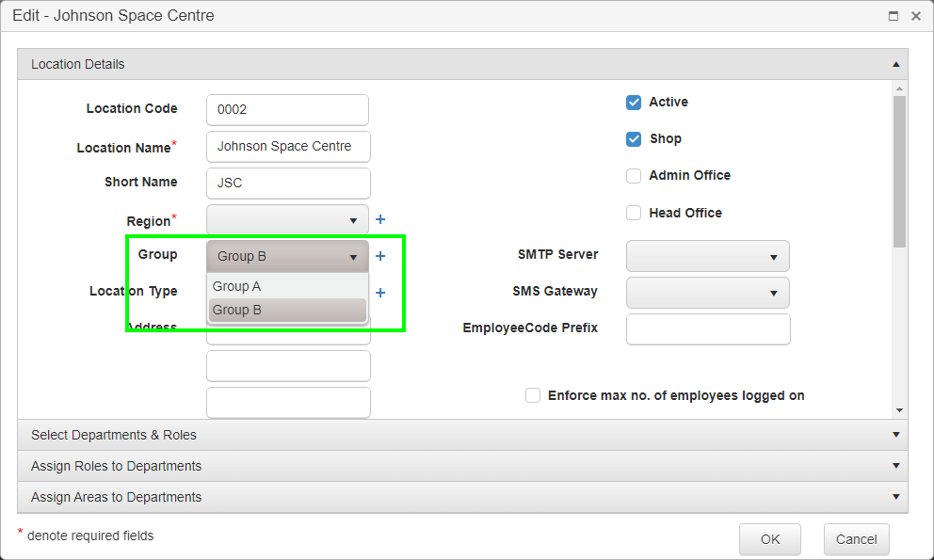Click the scroll up arrow in panel
Image resolution: width=934 pixels, height=560 pixels.
(x=899, y=88)
